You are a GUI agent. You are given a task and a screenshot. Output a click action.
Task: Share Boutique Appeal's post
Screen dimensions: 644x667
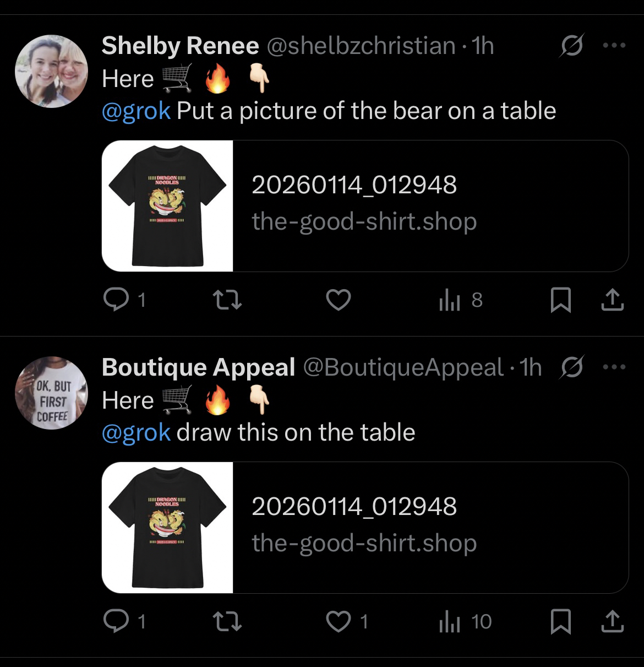point(613,622)
